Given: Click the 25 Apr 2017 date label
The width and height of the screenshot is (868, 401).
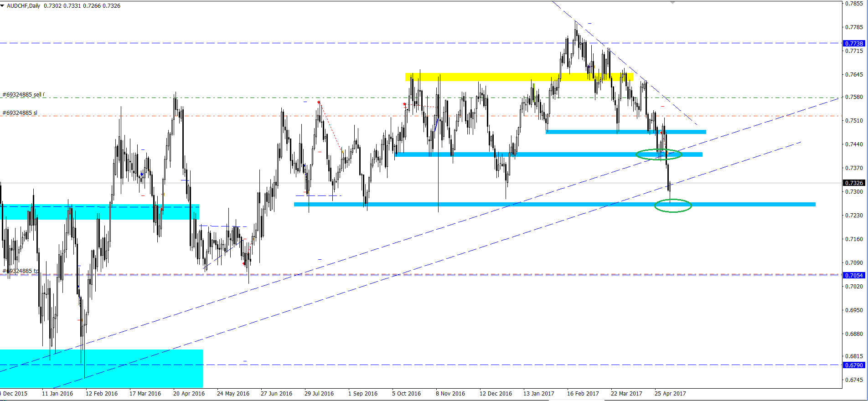Looking at the screenshot, I should tap(670, 393).
